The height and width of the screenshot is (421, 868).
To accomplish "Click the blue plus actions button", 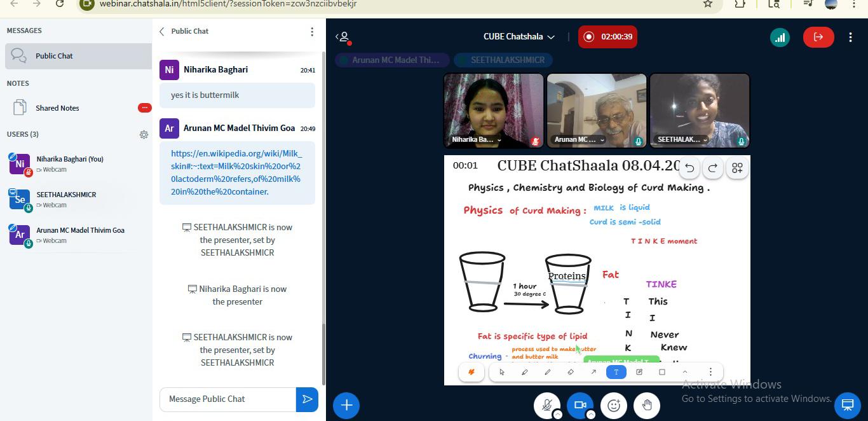I will [x=346, y=405].
